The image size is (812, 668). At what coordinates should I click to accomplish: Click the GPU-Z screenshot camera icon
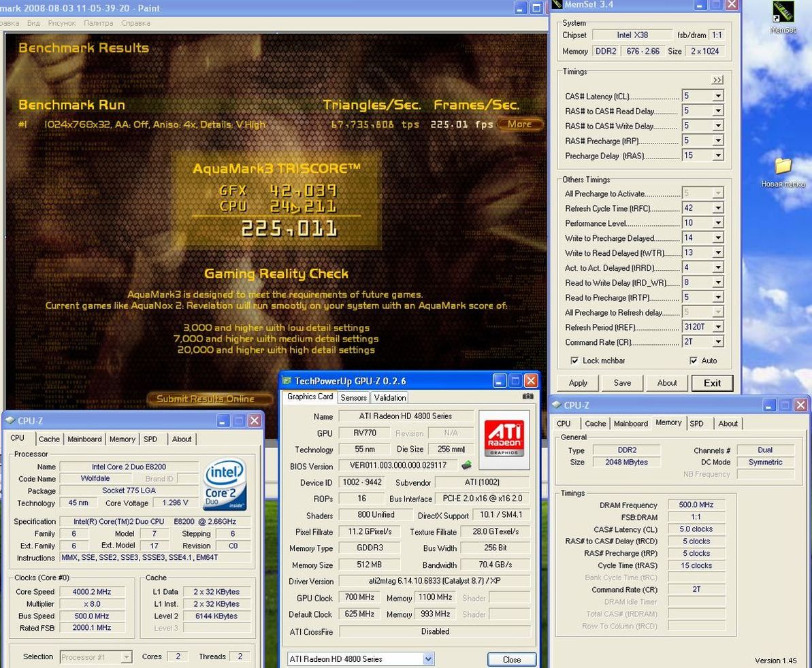coord(527,397)
